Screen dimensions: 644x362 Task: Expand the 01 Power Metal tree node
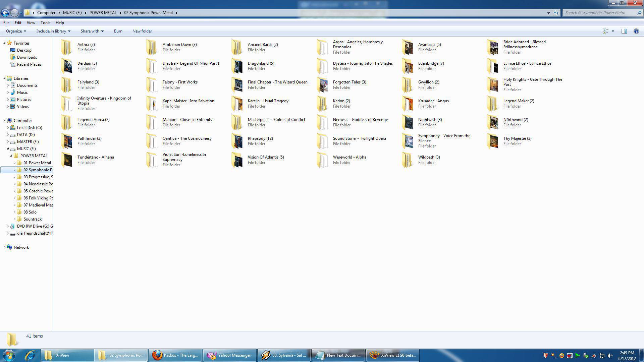point(14,163)
